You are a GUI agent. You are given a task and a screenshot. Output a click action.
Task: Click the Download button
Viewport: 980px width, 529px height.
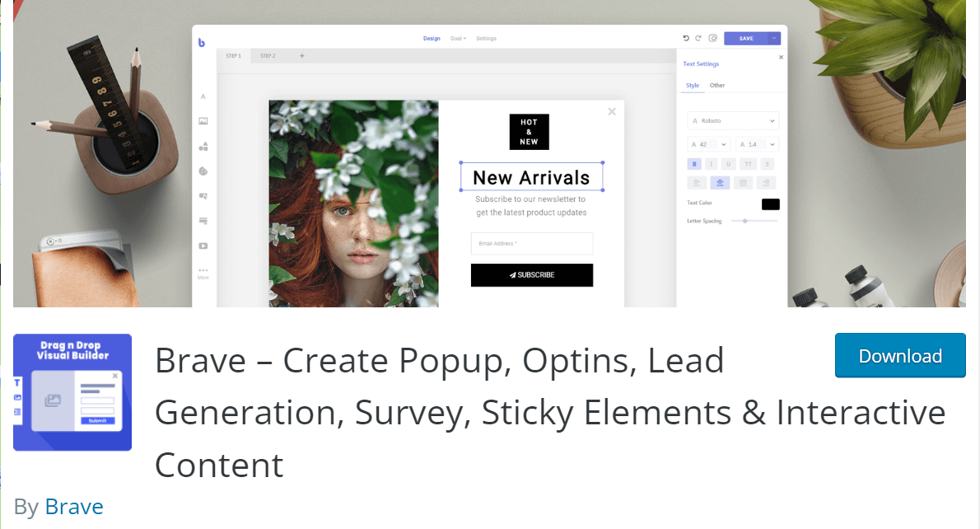click(900, 355)
